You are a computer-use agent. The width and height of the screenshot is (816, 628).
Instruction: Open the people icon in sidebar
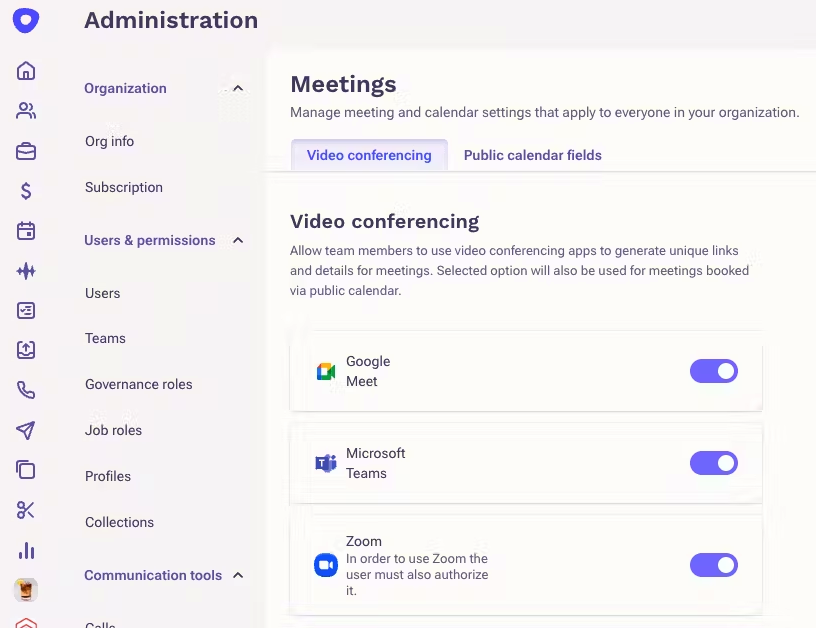[26, 111]
